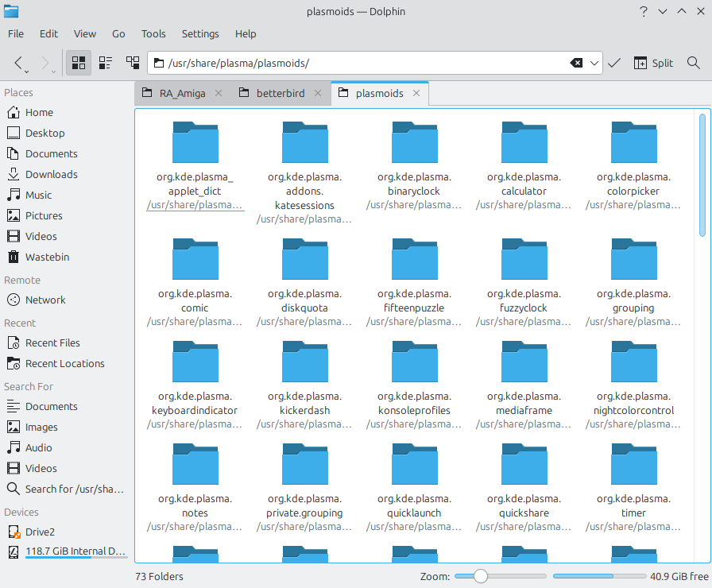Switch to the betterbird tab

[x=280, y=93]
